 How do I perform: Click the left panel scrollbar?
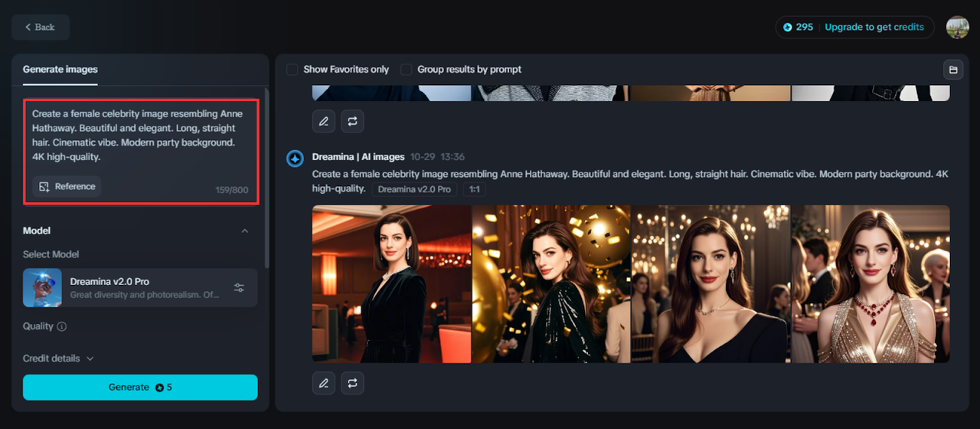[x=266, y=178]
